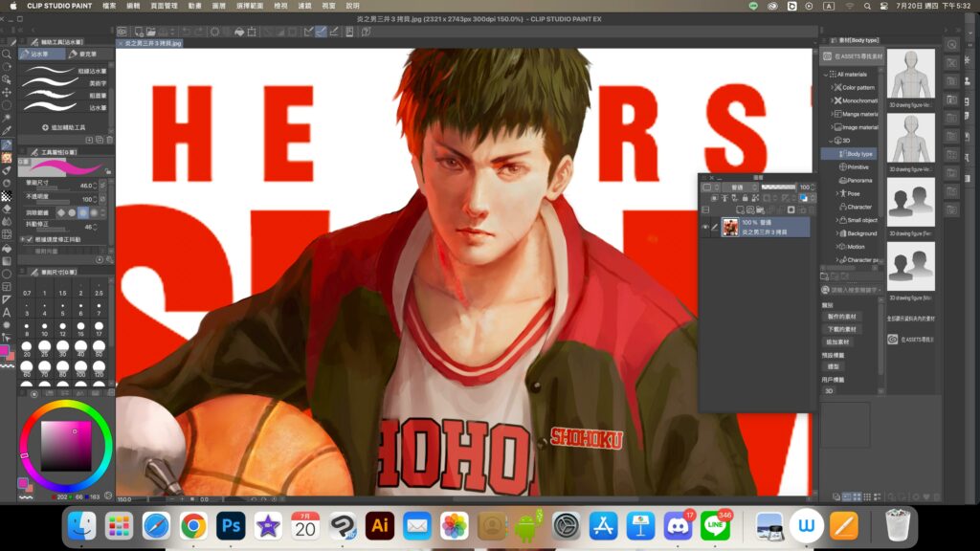Screen dimensions: 980x551
Task: Duplicate sub tool icon in sub tool panel
Action: [100, 140]
